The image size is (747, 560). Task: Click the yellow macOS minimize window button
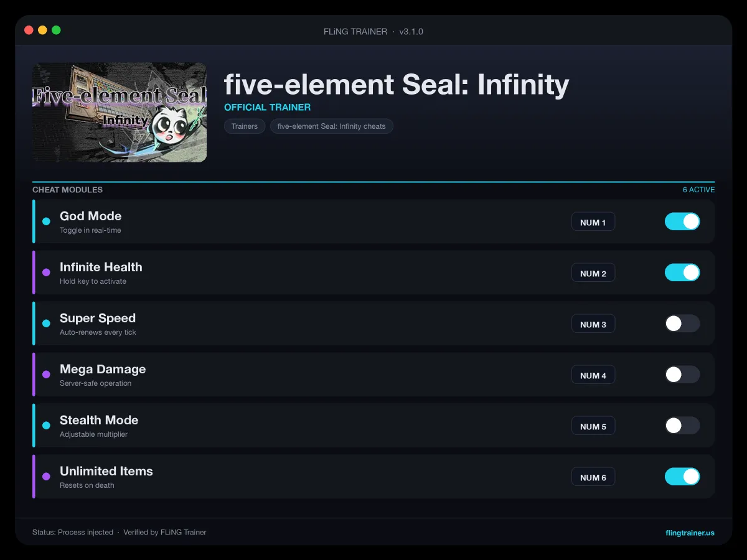pos(42,30)
